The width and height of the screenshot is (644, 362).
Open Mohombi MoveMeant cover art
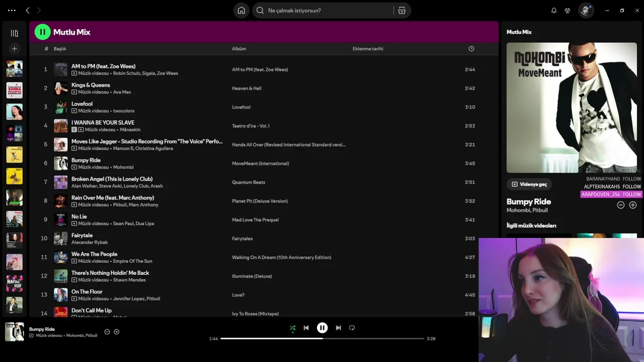pos(572,108)
